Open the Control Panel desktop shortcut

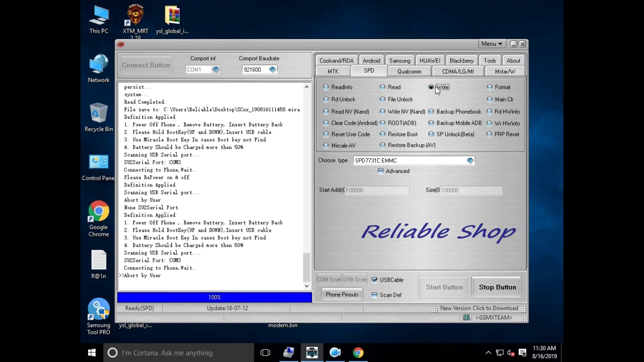[99, 167]
